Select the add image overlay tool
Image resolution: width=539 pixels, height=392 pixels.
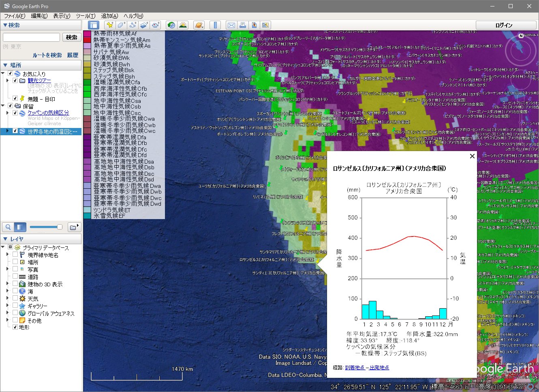(x=145, y=25)
